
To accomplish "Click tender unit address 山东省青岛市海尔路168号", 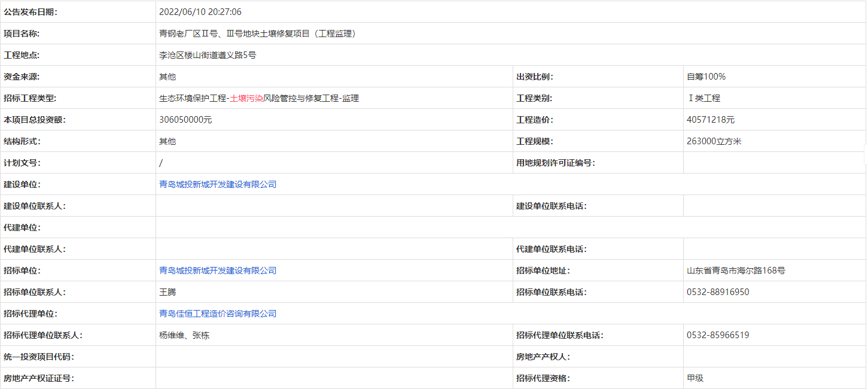I will pos(736,271).
